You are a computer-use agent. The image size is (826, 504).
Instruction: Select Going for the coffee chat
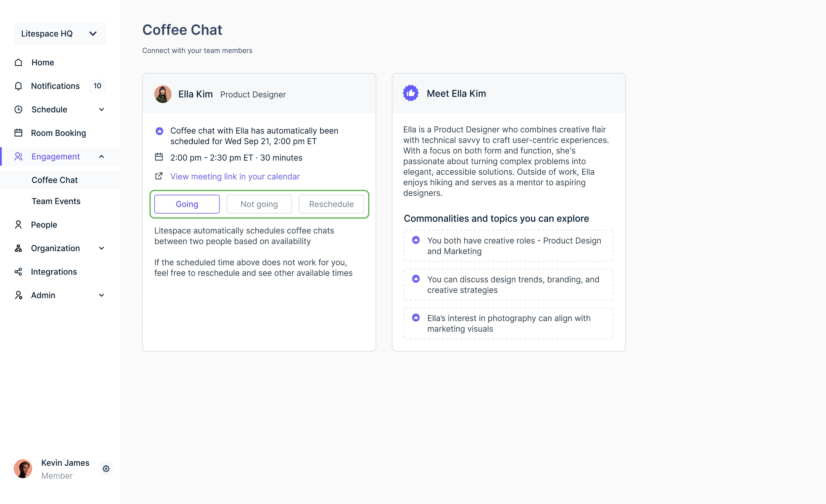tap(187, 204)
